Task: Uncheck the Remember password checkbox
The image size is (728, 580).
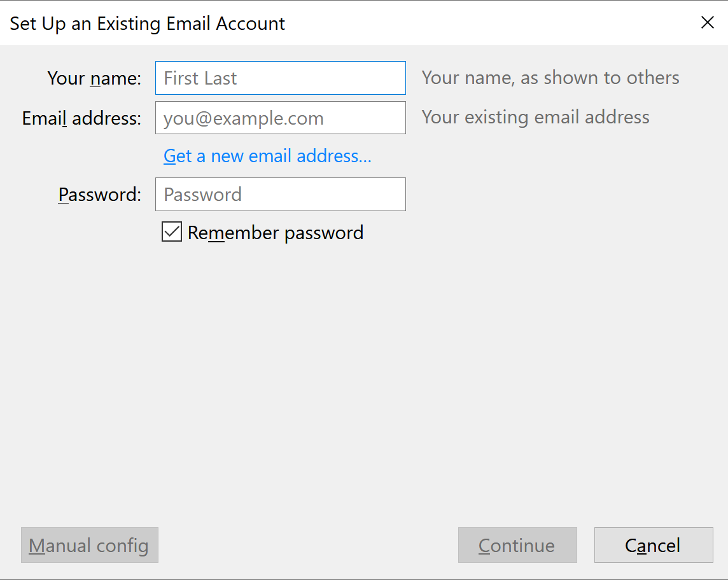Action: tap(172, 231)
